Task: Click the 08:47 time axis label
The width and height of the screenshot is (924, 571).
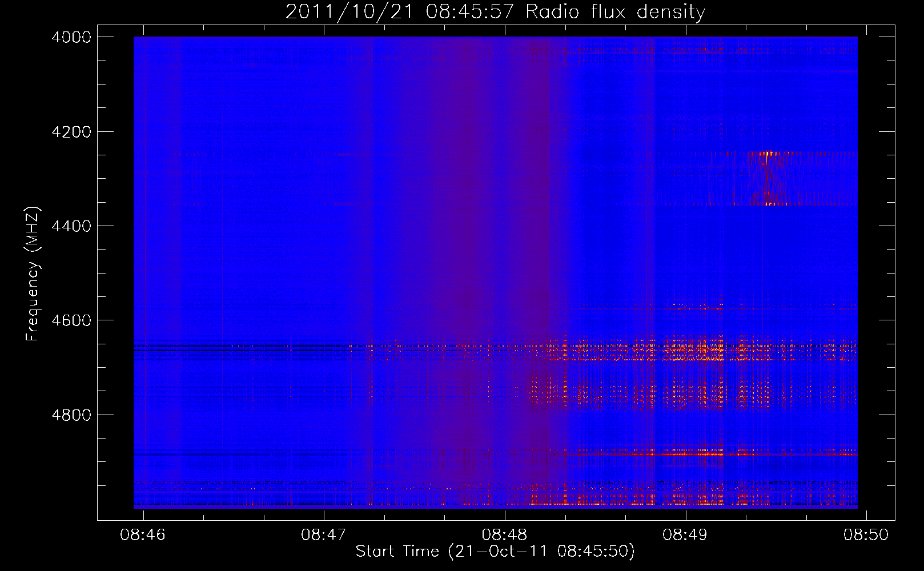Action: pos(324,534)
